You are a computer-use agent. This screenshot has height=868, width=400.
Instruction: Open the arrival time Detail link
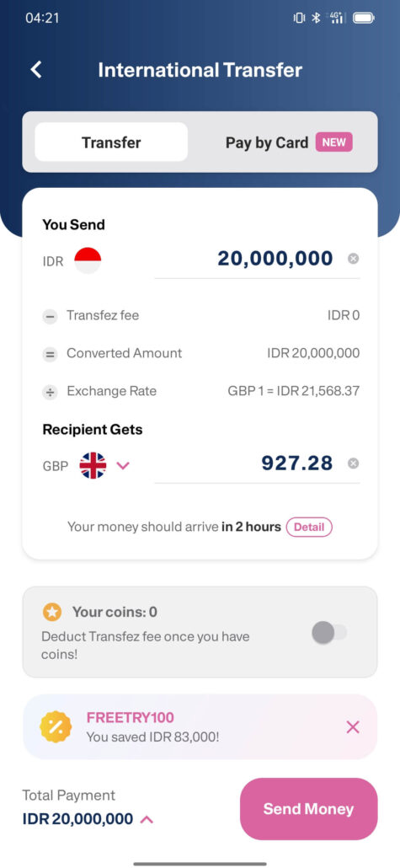(309, 527)
